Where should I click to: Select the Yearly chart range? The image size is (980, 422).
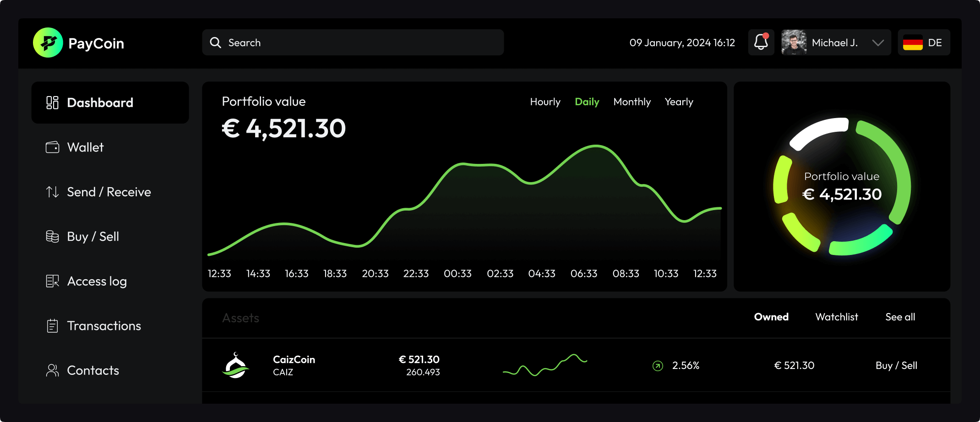coord(679,102)
